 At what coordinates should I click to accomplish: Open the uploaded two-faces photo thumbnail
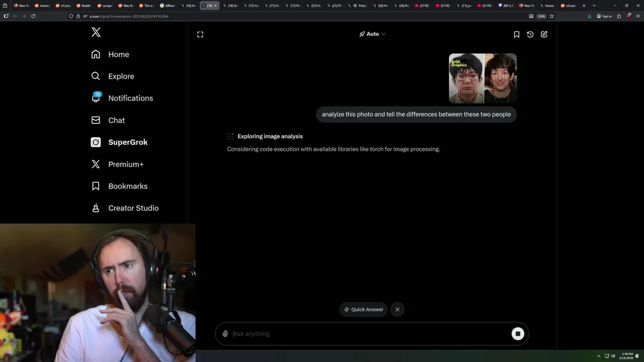(482, 78)
